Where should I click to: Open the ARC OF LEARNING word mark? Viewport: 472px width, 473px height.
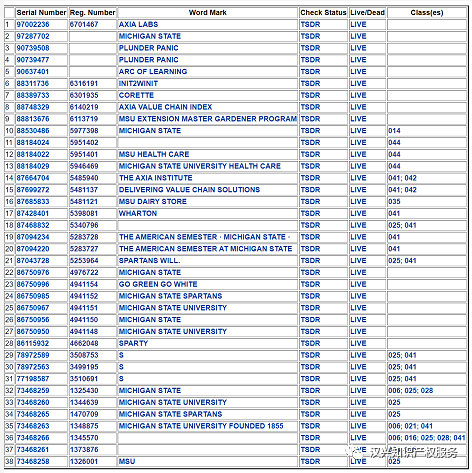pyautogui.click(x=153, y=71)
